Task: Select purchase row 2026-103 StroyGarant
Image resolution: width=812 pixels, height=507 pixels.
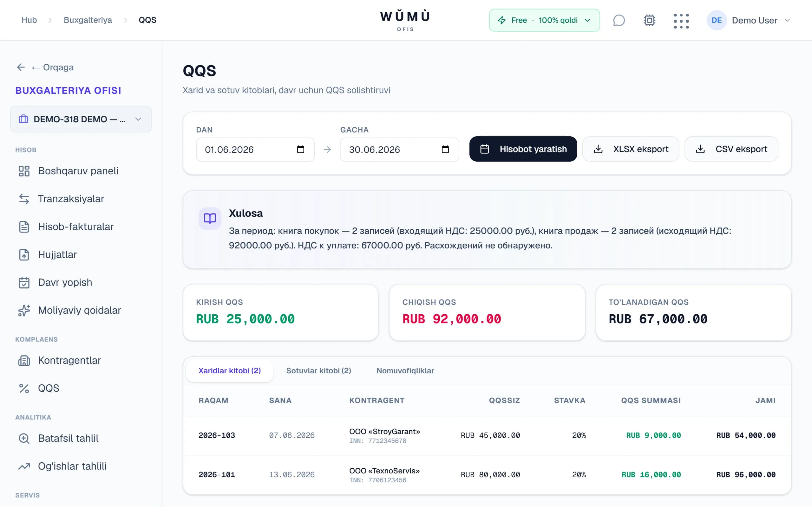Action: [487, 436]
